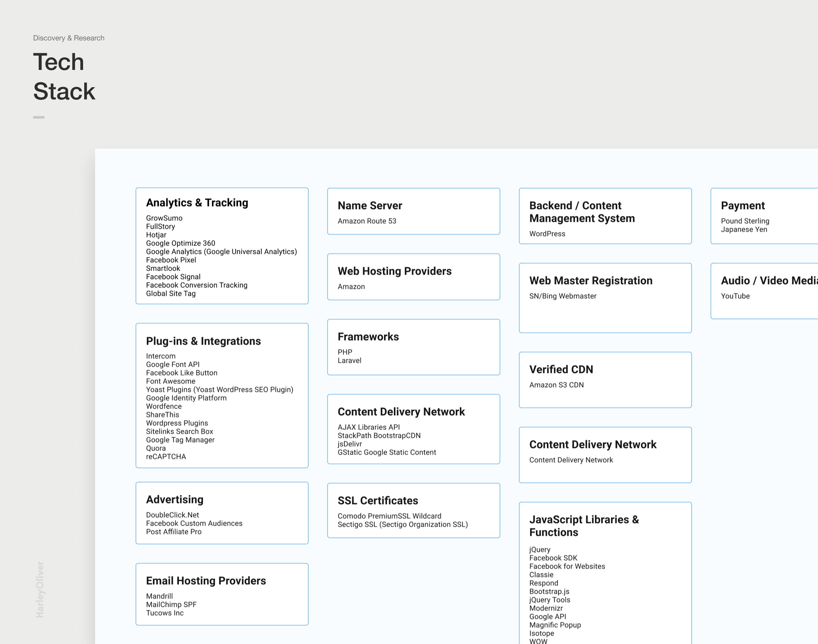Viewport: 818px width, 644px height.
Task: Click the Plug-ins & Integrations heading
Action: click(x=203, y=341)
